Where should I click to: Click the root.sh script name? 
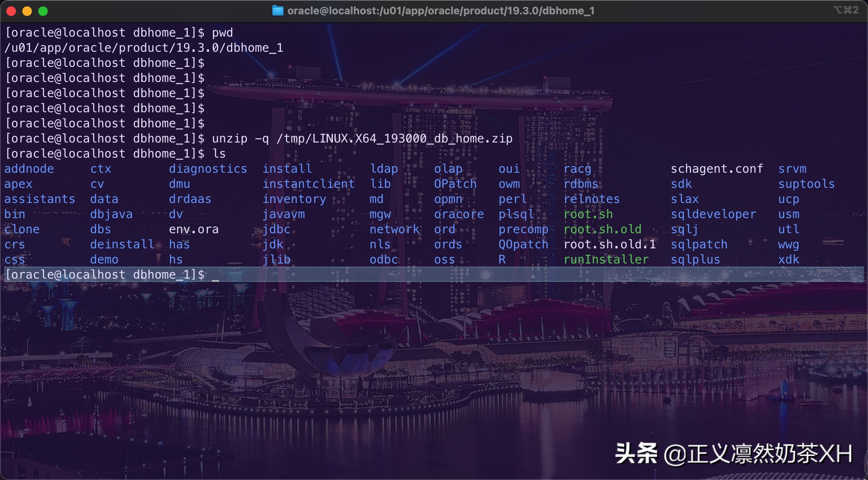pyautogui.click(x=588, y=214)
